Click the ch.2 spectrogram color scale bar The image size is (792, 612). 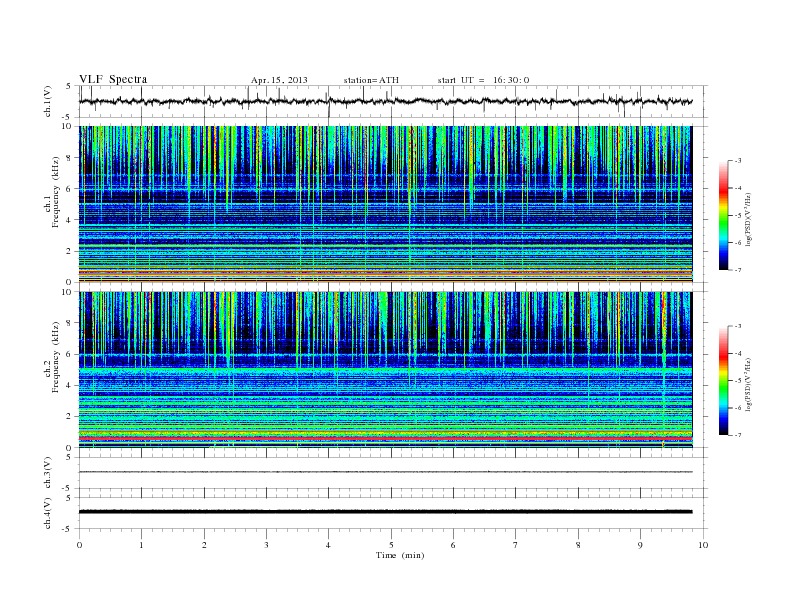click(x=724, y=380)
